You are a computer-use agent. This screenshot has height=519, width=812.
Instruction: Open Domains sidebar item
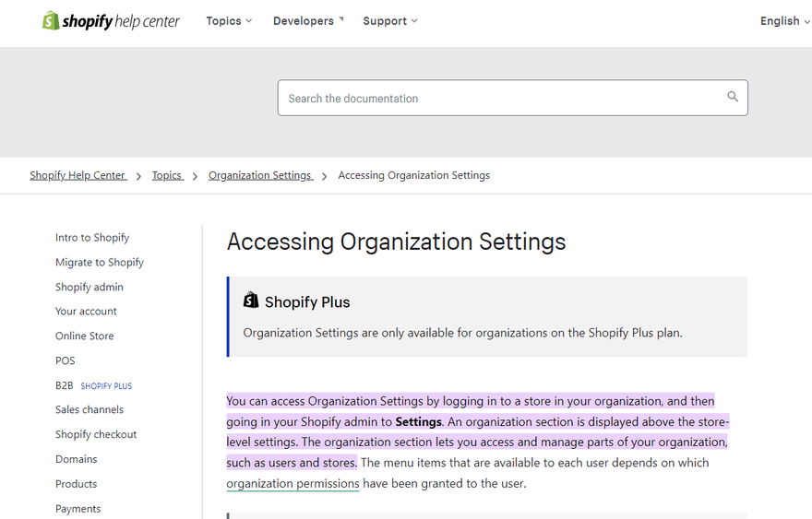[x=76, y=459]
